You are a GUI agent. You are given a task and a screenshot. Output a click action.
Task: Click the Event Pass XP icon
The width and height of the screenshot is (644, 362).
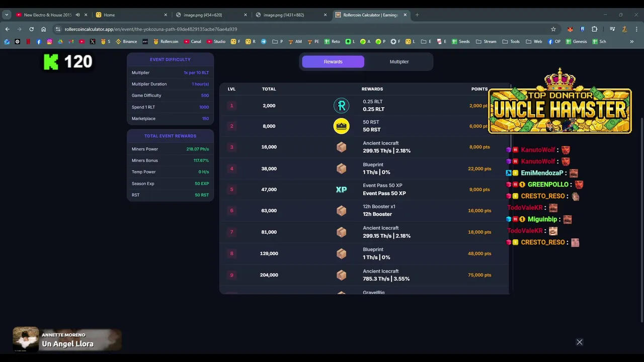point(341,190)
